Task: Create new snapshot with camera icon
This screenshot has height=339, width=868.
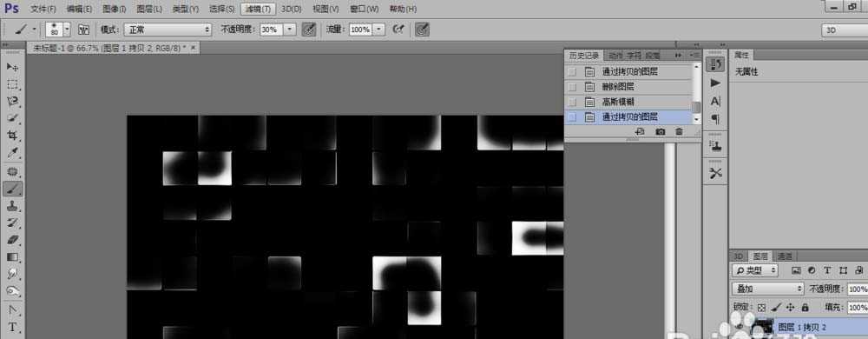Action: 661,132
